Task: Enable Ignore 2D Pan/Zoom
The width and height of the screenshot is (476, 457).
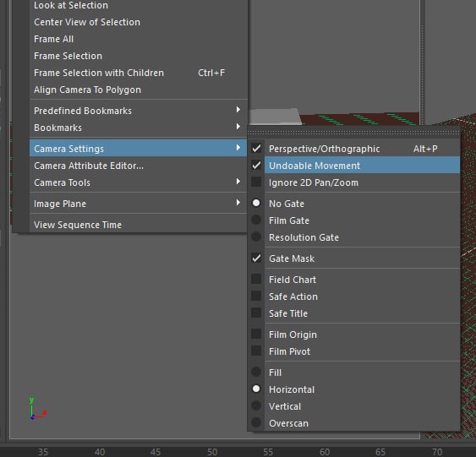Action: (354, 182)
